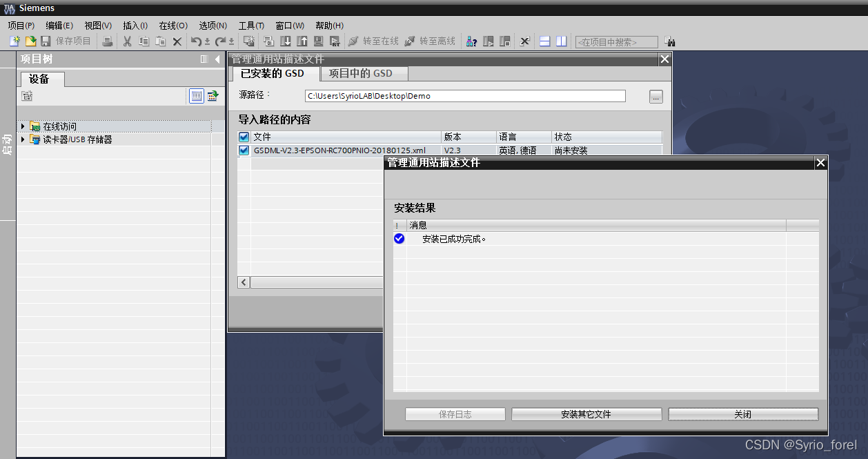Click Split editor space horizontally icon
Image resolution: width=868 pixels, height=459 pixels.
click(544, 41)
